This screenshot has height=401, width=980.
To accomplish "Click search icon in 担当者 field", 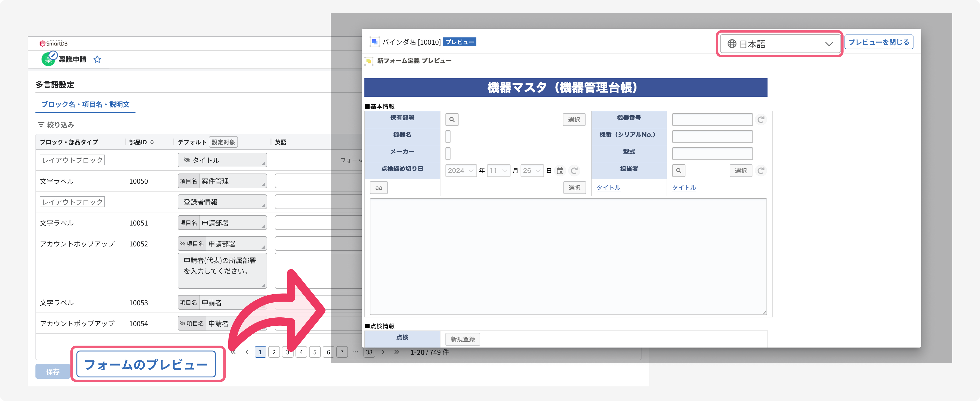I will (x=678, y=171).
